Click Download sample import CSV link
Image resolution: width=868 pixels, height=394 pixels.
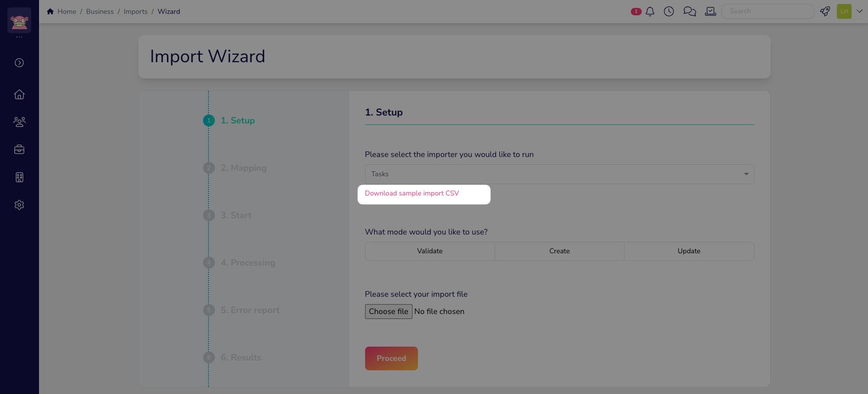pyautogui.click(x=412, y=194)
